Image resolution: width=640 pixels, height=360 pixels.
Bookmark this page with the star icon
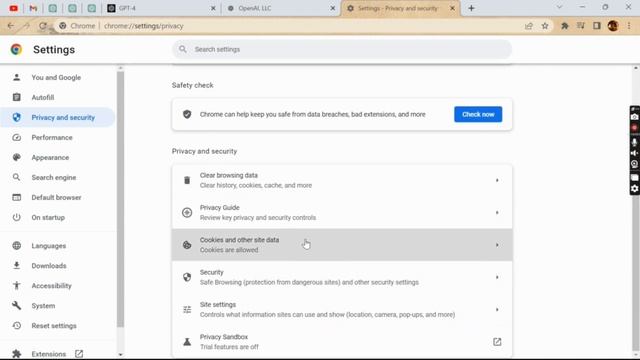pyautogui.click(x=545, y=26)
